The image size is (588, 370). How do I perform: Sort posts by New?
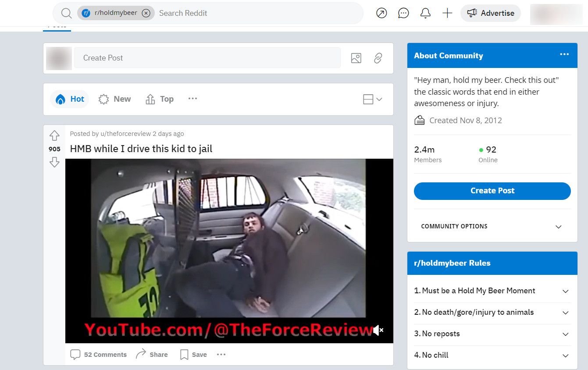[115, 99]
